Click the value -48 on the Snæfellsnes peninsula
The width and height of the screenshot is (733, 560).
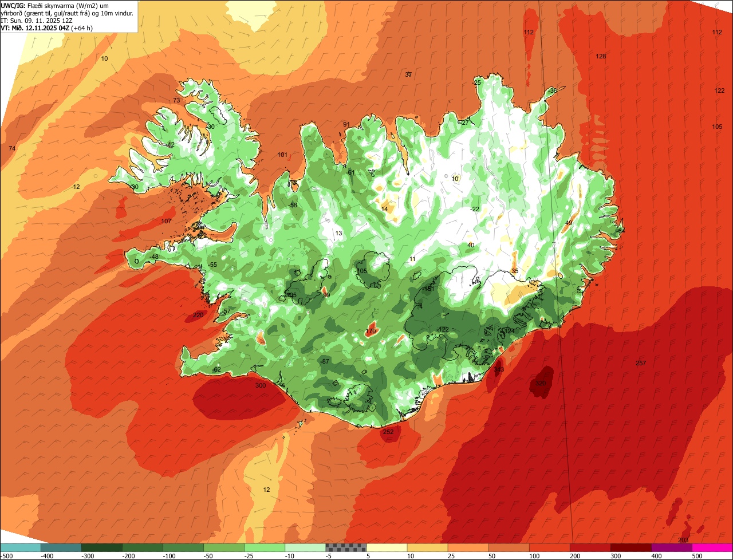coord(154,257)
